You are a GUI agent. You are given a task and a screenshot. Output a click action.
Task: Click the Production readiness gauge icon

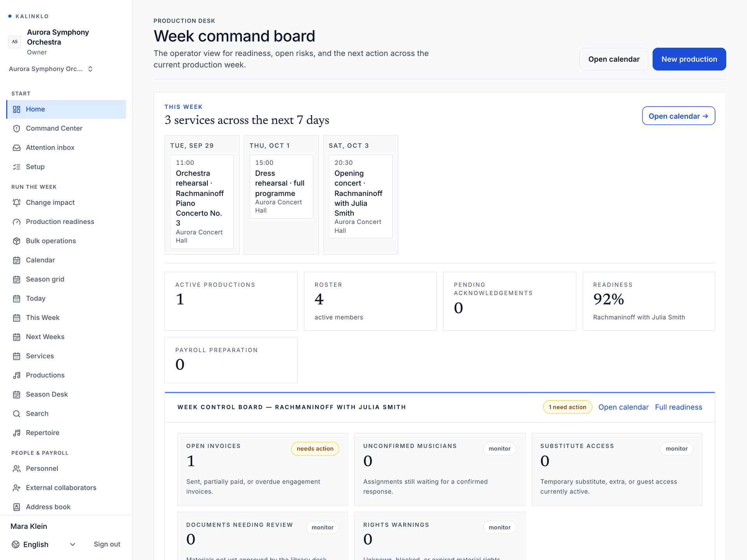pyautogui.click(x=16, y=222)
